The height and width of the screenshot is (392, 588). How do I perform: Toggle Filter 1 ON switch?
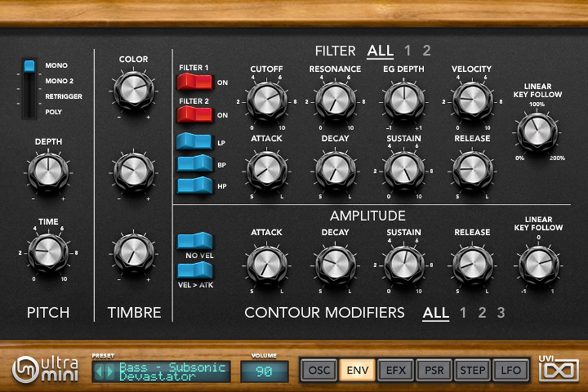point(195,82)
